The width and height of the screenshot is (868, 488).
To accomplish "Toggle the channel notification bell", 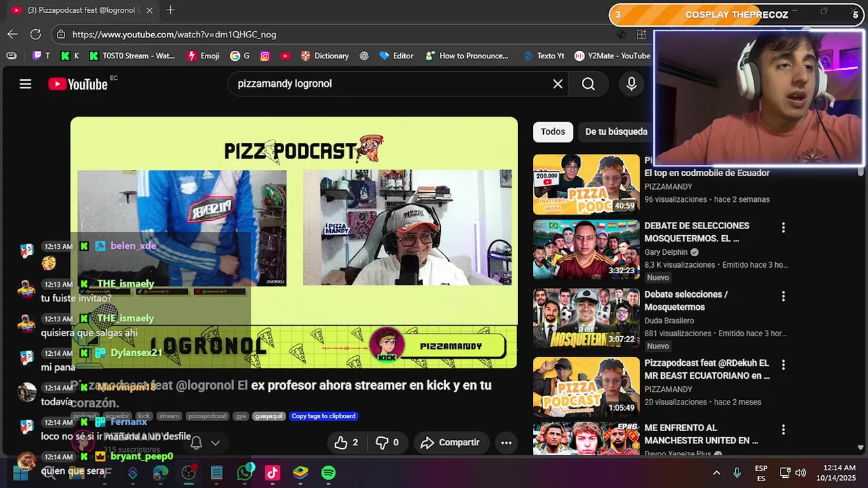I will point(196,443).
